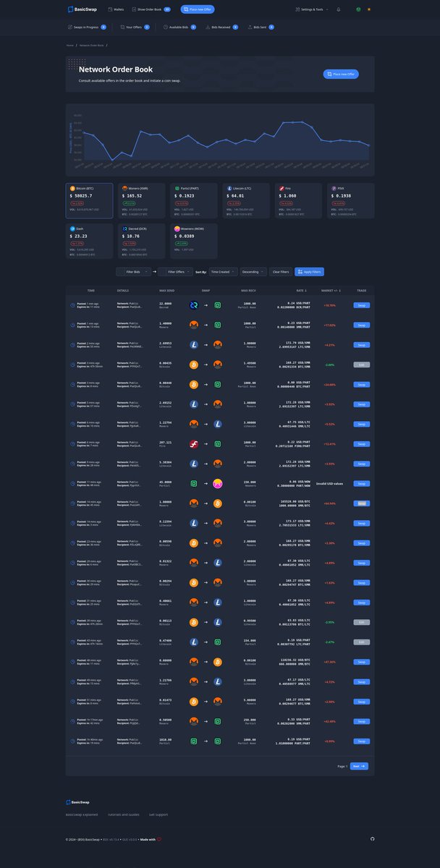Expand the Settings & Tools dropdown
The height and width of the screenshot is (868, 440).
312,9
